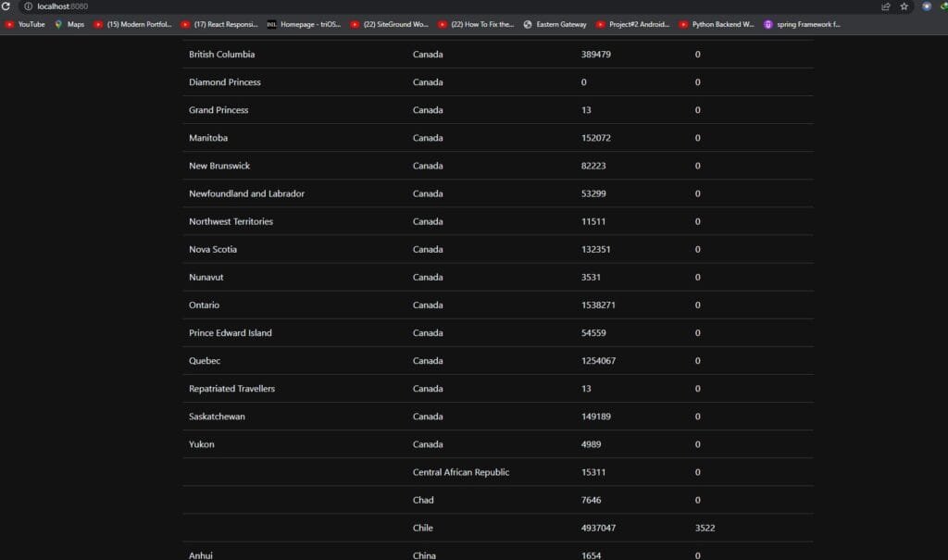Screen dimensions: 948x560
Task: Open Project#2 Android bookmark
Action: click(633, 24)
